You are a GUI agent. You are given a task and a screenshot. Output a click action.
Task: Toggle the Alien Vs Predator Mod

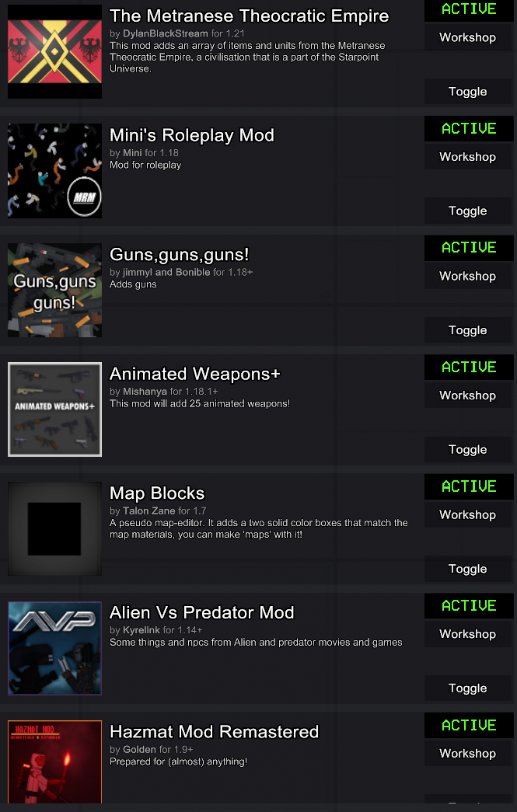coord(468,688)
